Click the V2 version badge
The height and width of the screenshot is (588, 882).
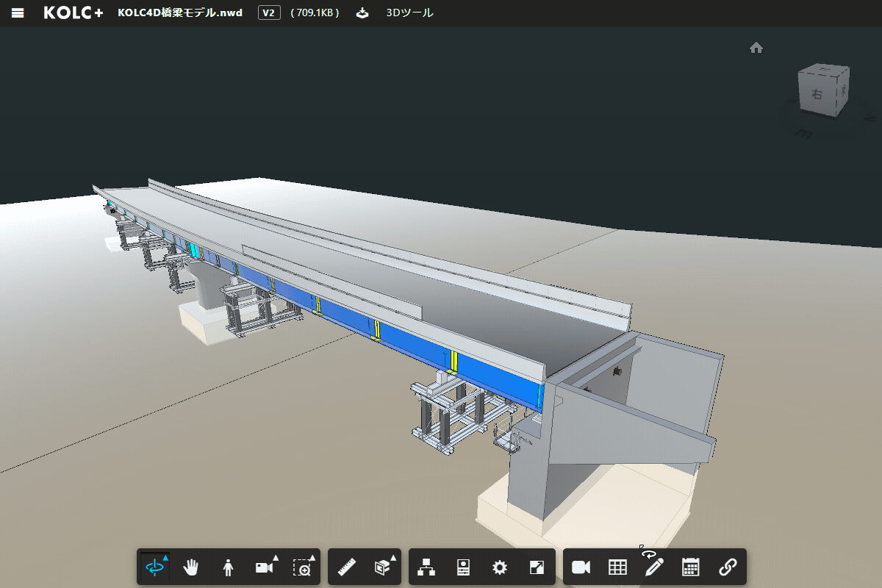pos(269,13)
